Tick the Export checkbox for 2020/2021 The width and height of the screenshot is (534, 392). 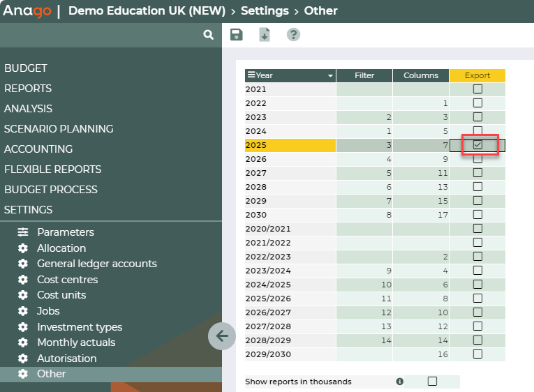pyautogui.click(x=477, y=229)
